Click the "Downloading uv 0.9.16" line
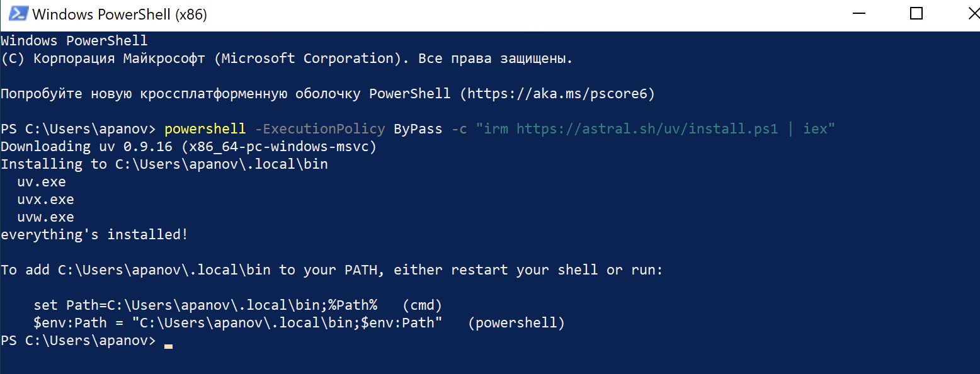Viewport: 980px width, 374px height. pyautogui.click(x=189, y=147)
